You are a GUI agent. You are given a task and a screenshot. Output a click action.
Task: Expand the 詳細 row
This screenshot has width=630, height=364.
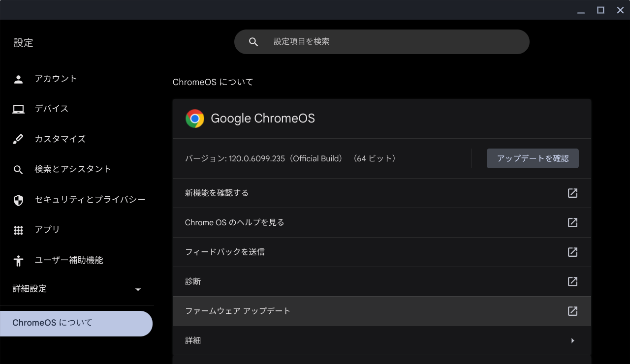(x=572, y=340)
